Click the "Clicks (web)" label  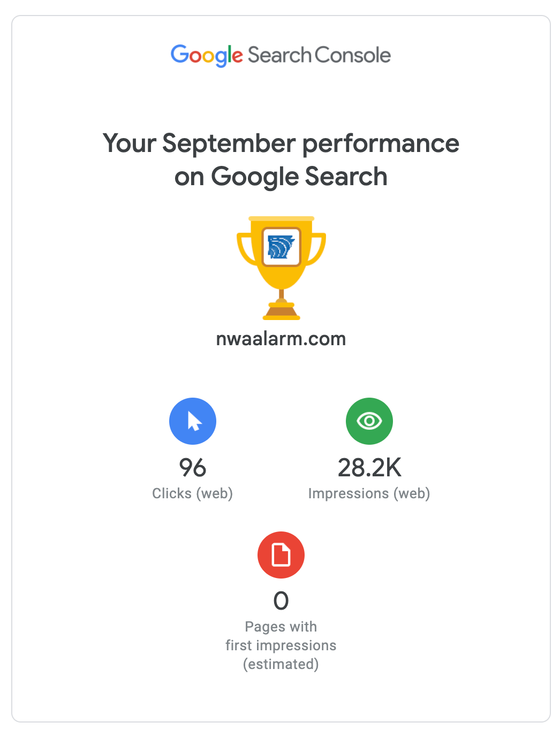(x=193, y=493)
